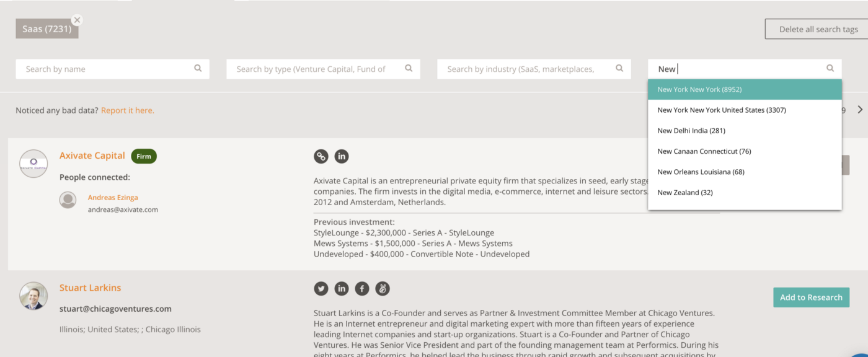Open Stuart Larkins' Twitter profile

(x=321, y=288)
